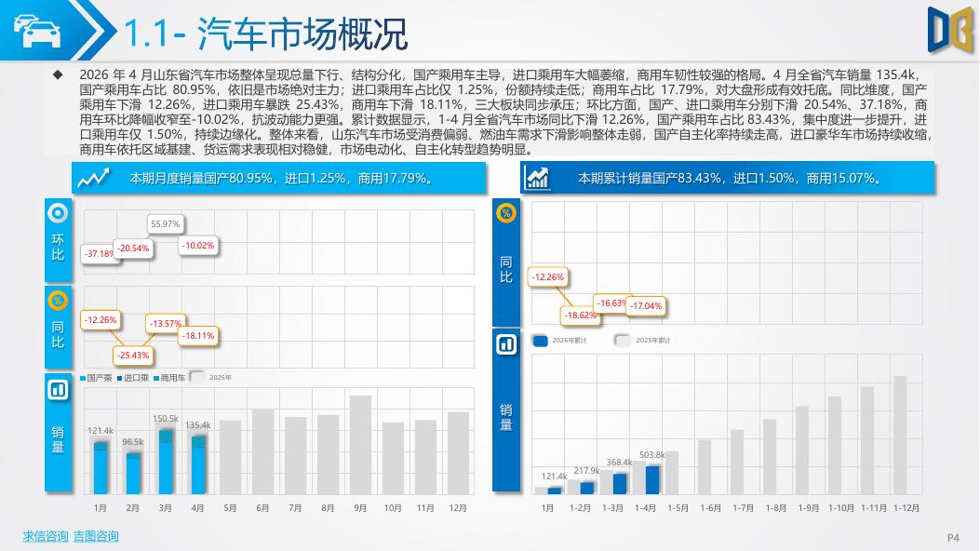Click the 96.5k bar value label
This screenshot has height=551, width=980.
132,442
